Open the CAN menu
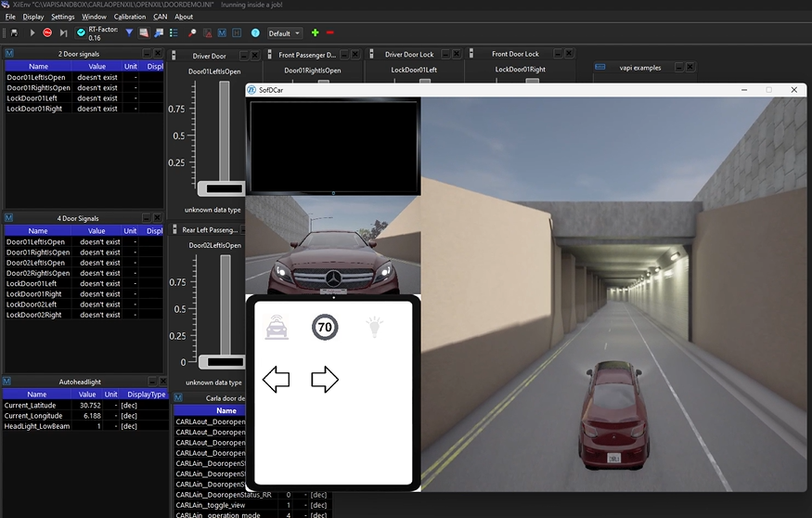The height and width of the screenshot is (518, 812). [x=160, y=17]
